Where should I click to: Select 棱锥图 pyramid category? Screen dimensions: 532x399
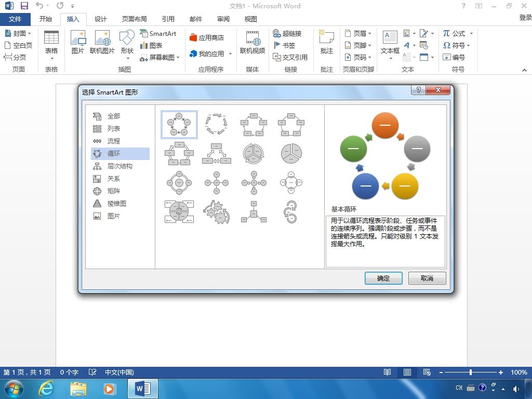tap(120, 204)
